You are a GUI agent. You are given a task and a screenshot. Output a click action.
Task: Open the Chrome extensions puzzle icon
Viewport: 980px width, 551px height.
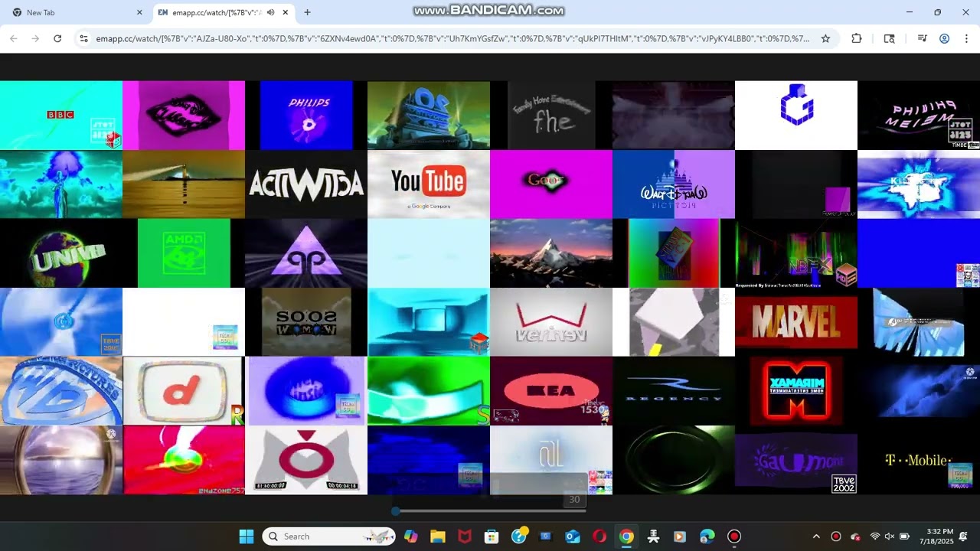(x=857, y=38)
